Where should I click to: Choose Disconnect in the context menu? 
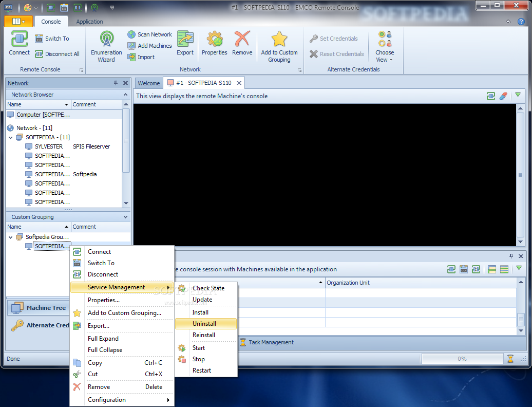(x=122, y=274)
